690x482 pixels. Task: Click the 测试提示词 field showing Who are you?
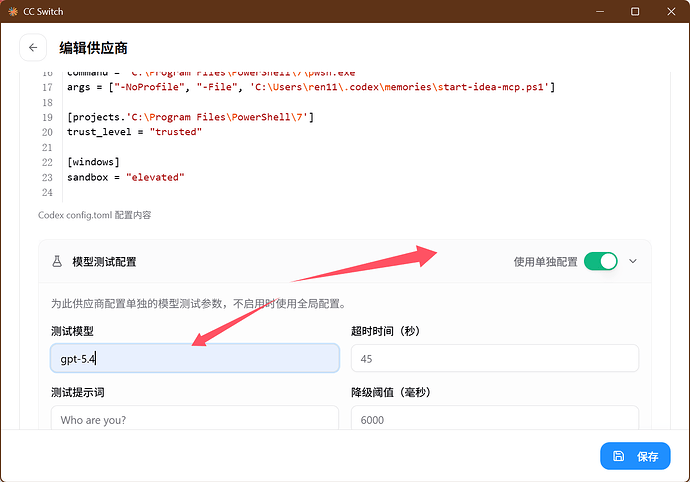click(x=195, y=417)
